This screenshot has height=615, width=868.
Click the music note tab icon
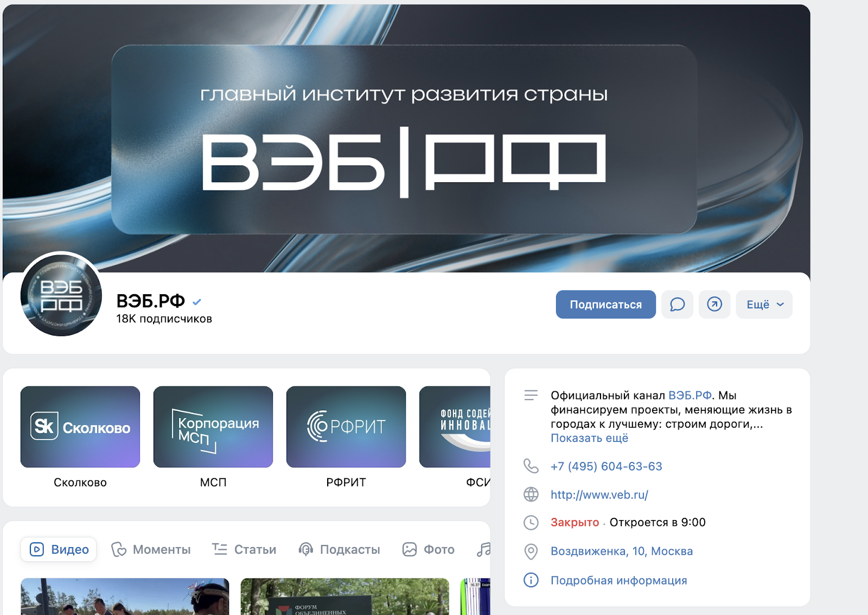483,550
